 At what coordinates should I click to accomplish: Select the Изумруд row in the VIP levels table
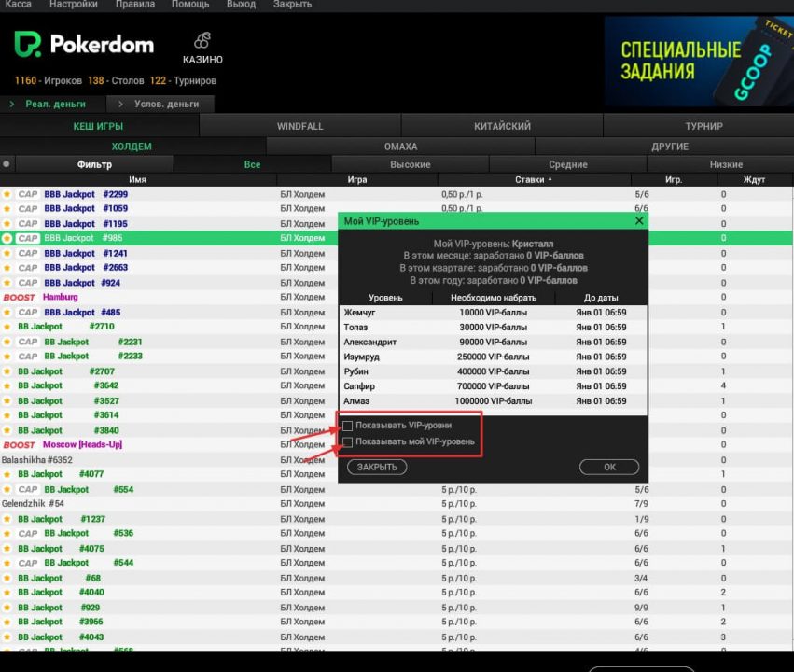(x=494, y=357)
